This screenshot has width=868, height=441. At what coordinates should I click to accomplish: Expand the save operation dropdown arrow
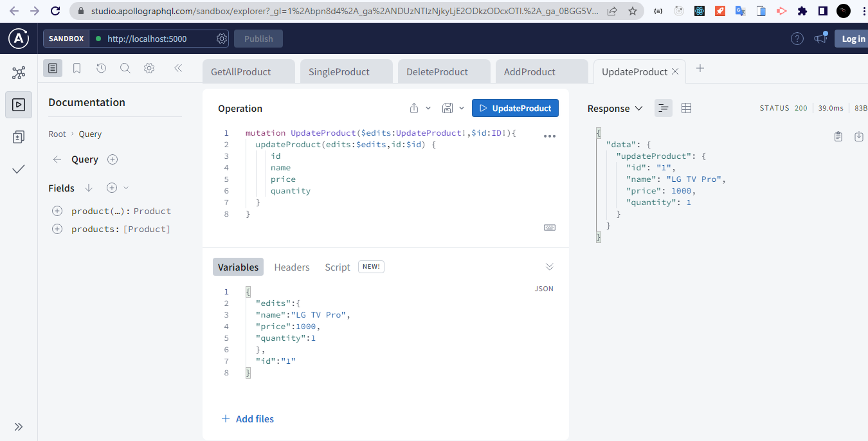coord(461,108)
